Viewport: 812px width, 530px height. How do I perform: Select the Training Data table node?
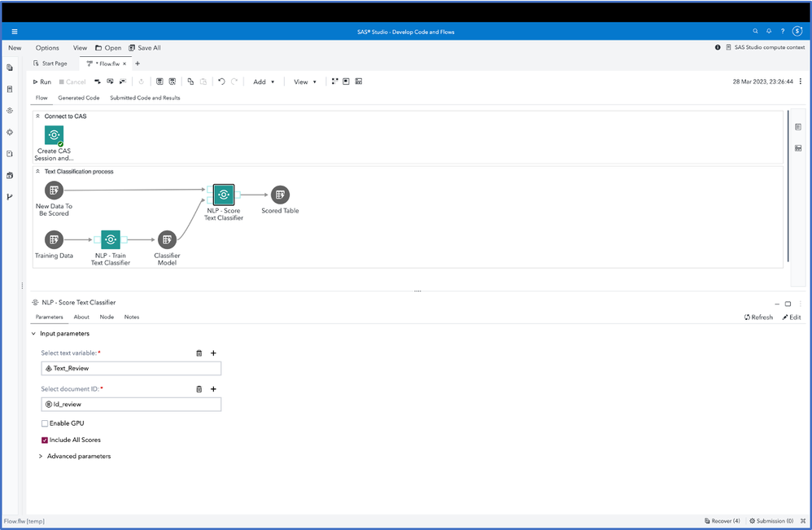[54, 239]
